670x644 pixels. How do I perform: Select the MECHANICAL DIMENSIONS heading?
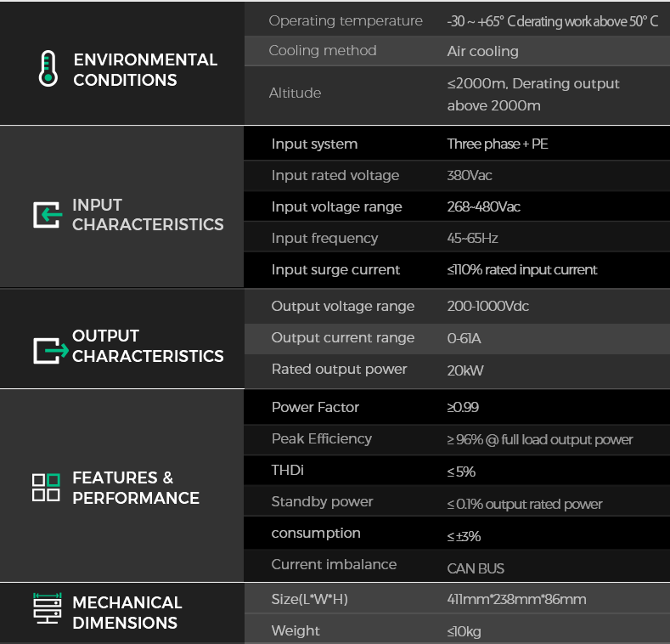pyautogui.click(x=127, y=613)
